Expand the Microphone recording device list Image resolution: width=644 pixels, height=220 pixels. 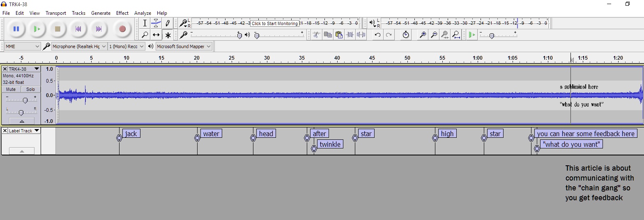79,46
